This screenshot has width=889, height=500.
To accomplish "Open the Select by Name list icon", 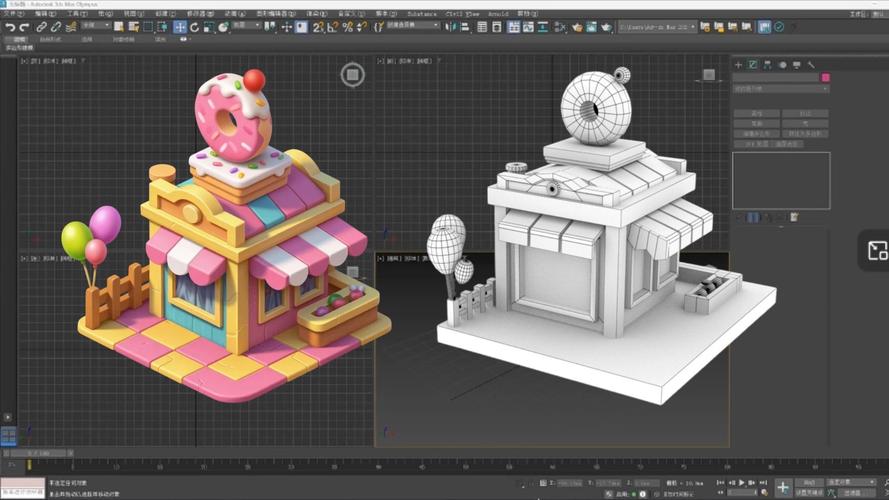I will pyautogui.click(x=134, y=27).
